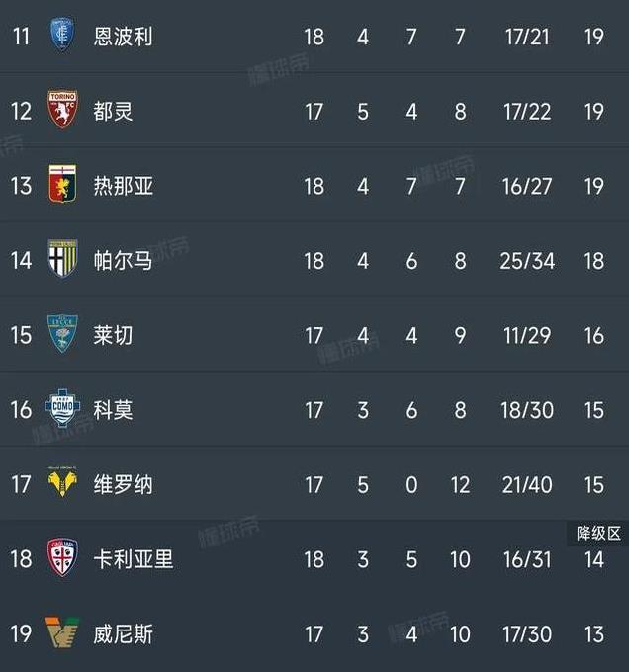Click the Parma club badge
The height and width of the screenshot is (672, 629).
62,259
